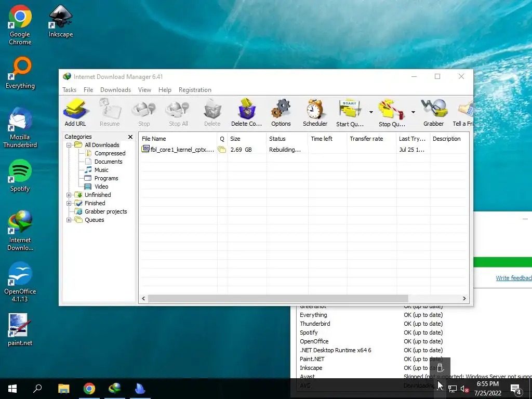Select the Programs category
This screenshot has width=532, height=399.
coord(106,178)
